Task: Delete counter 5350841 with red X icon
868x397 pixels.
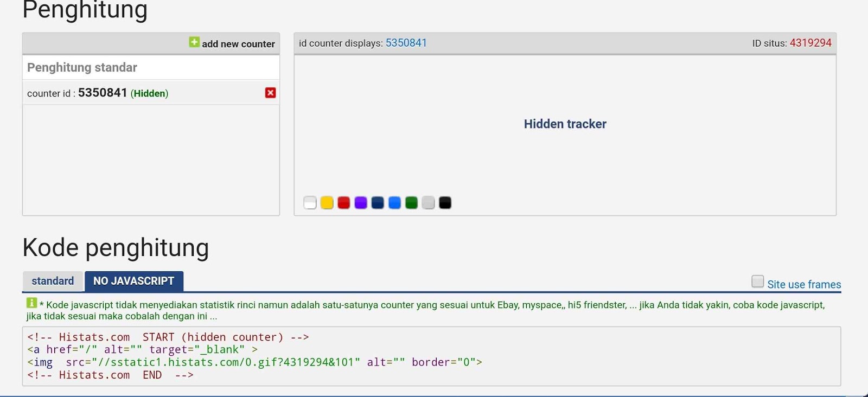Action: (270, 93)
